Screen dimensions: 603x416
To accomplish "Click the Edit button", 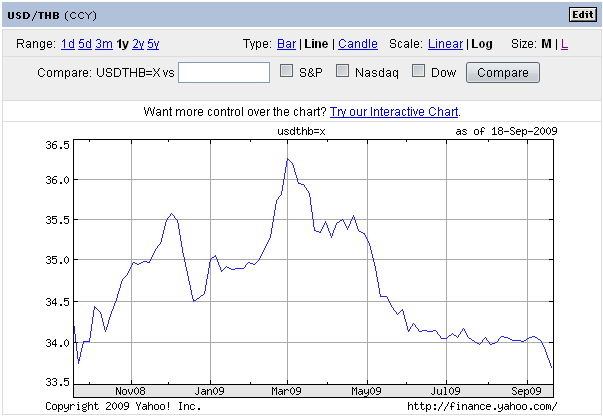I will (583, 15).
